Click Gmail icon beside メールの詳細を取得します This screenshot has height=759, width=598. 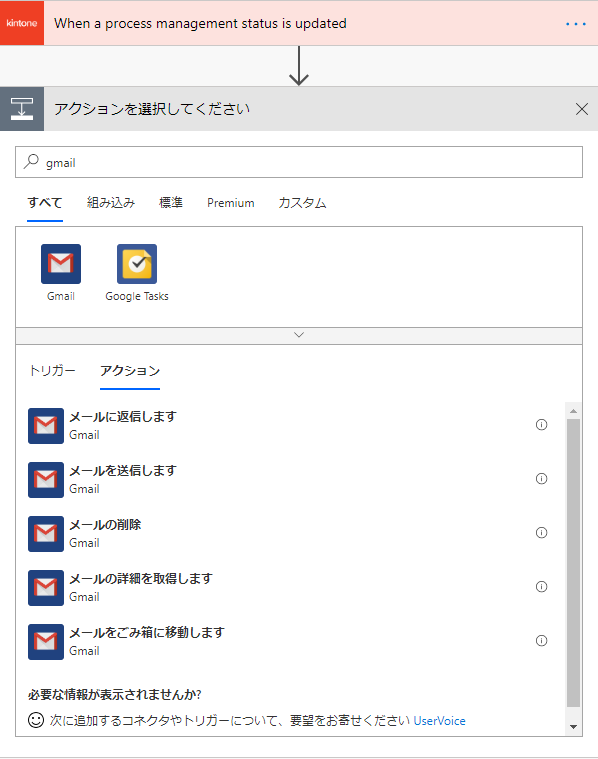click(x=46, y=588)
